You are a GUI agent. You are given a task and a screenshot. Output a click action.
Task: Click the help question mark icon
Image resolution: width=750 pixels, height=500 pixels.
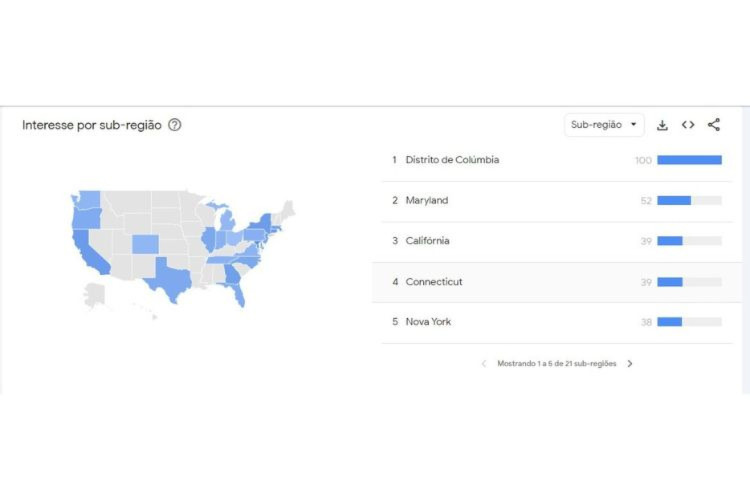tap(175, 125)
